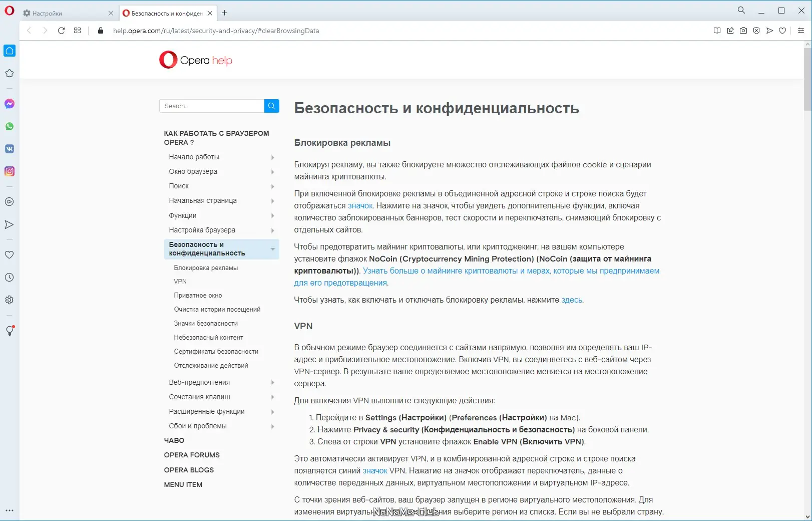Expand the 'Сочетания клавиш' section arrow
Viewport: 812px width, 521px height.
(273, 397)
